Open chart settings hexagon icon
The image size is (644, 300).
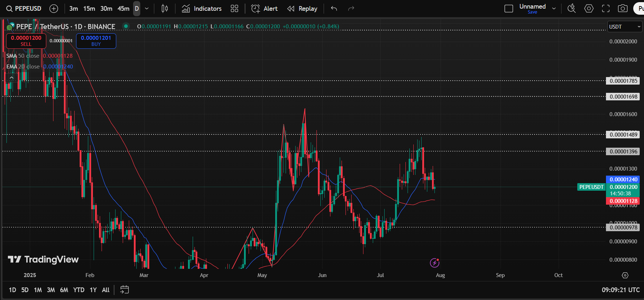click(x=589, y=9)
